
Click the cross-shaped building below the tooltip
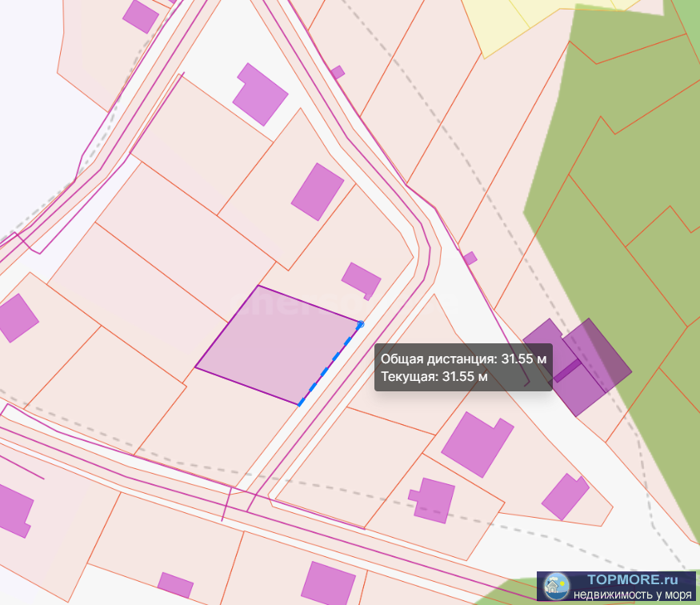coord(433,499)
